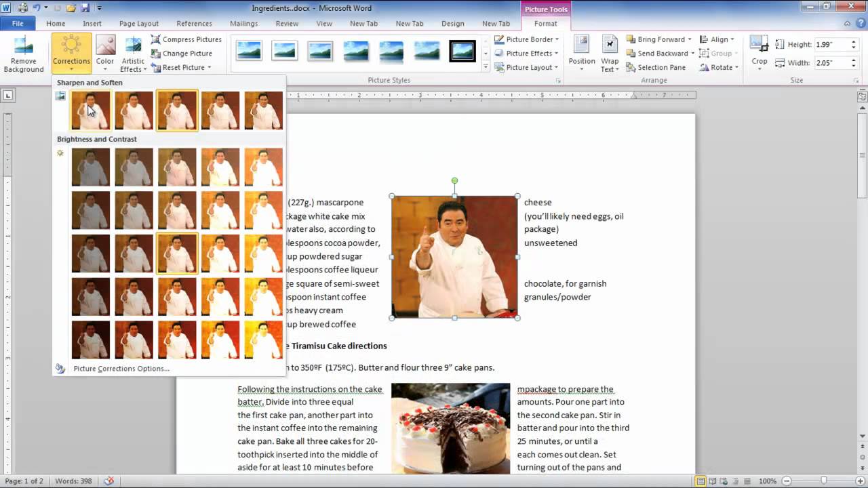The width and height of the screenshot is (868, 488).
Task: Click the Zoom Out minus button
Action: [787, 481]
